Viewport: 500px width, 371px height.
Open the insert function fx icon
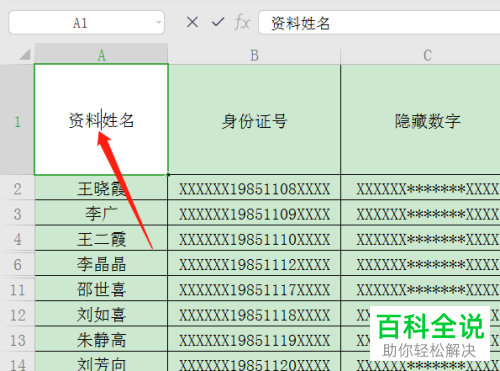(x=242, y=23)
